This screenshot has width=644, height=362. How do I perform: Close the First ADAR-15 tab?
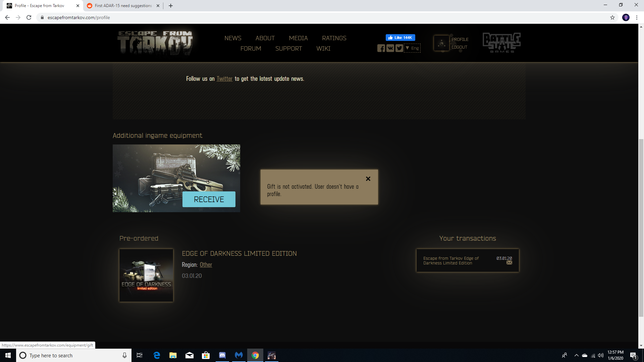click(x=158, y=6)
